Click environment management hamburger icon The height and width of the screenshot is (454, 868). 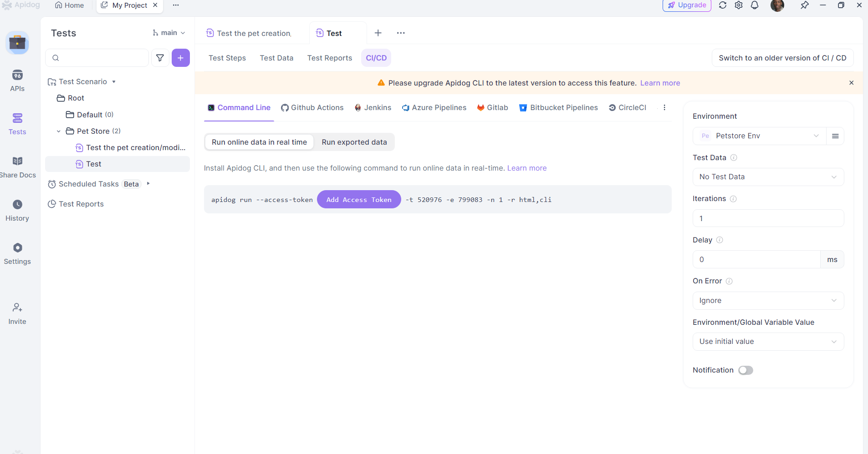[835, 136]
